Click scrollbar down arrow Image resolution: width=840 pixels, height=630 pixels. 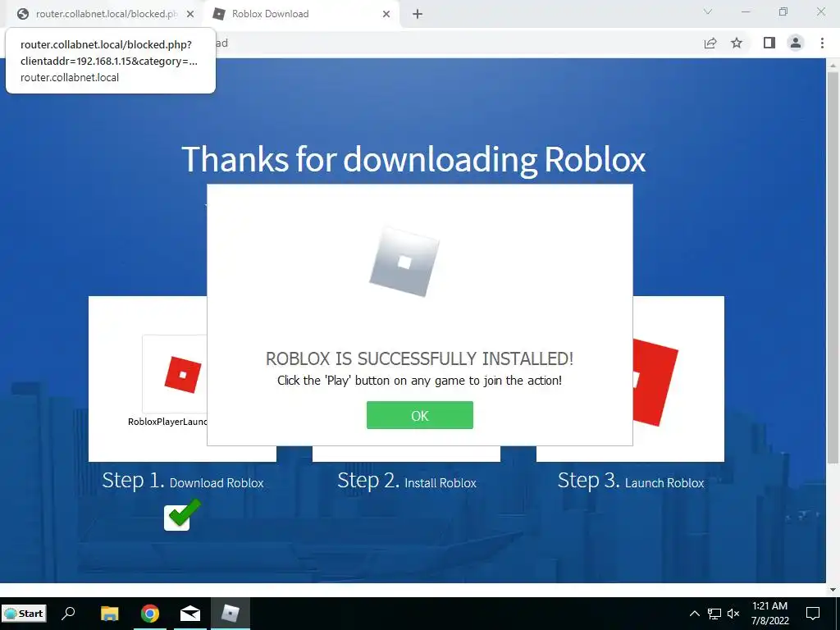pyautogui.click(x=833, y=590)
